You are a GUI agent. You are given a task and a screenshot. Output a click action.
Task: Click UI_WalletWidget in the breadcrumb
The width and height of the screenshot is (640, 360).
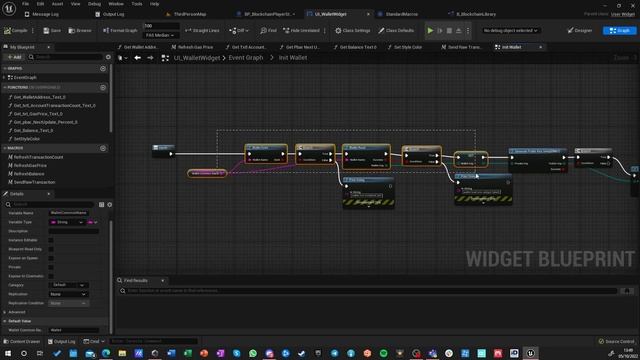[197, 58]
